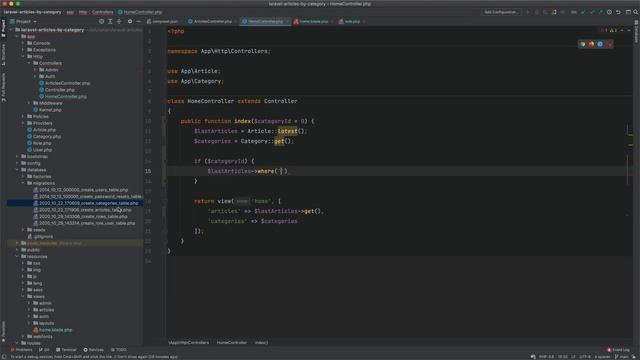Click the PHP language level status widget

(x=546, y=357)
